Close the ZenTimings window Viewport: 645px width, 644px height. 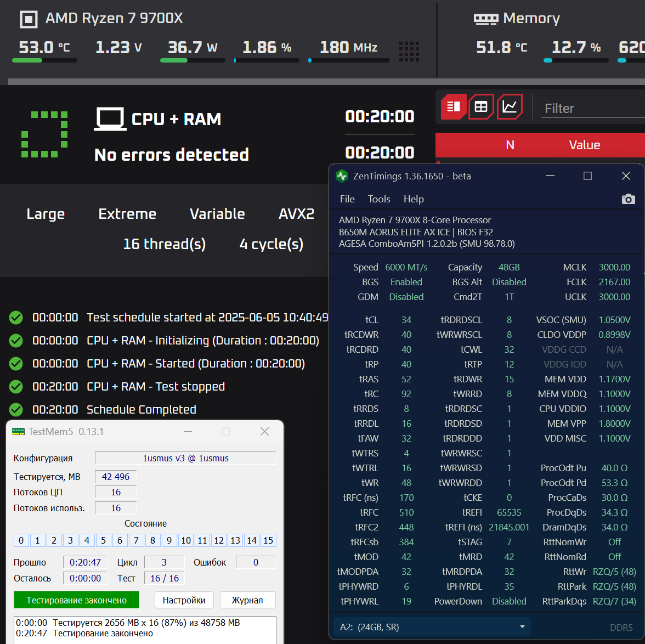626,176
